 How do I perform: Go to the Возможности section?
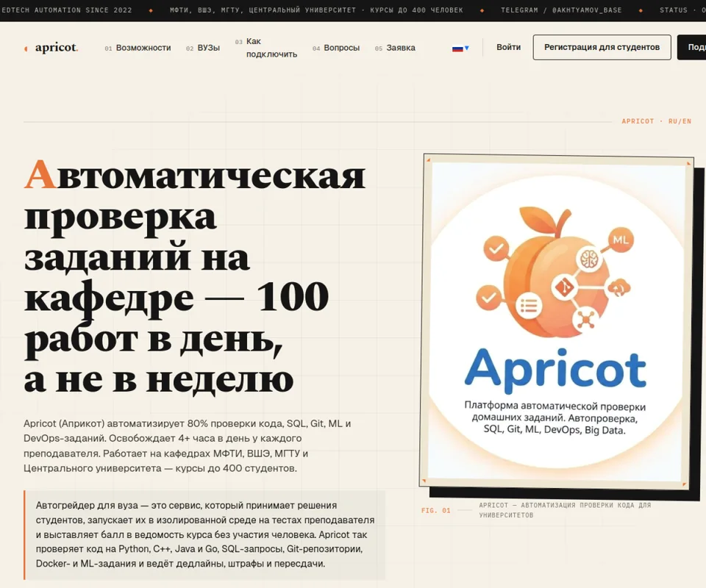tap(138, 48)
